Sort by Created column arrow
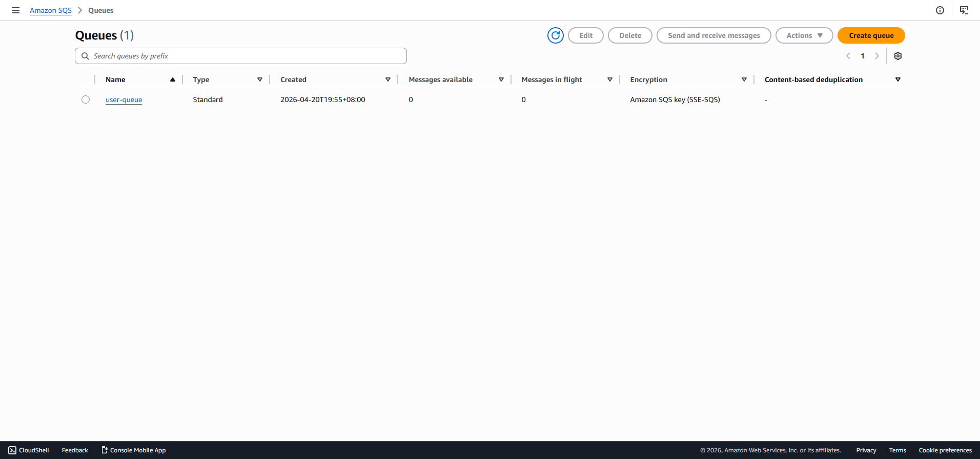The width and height of the screenshot is (980, 459). (388, 79)
